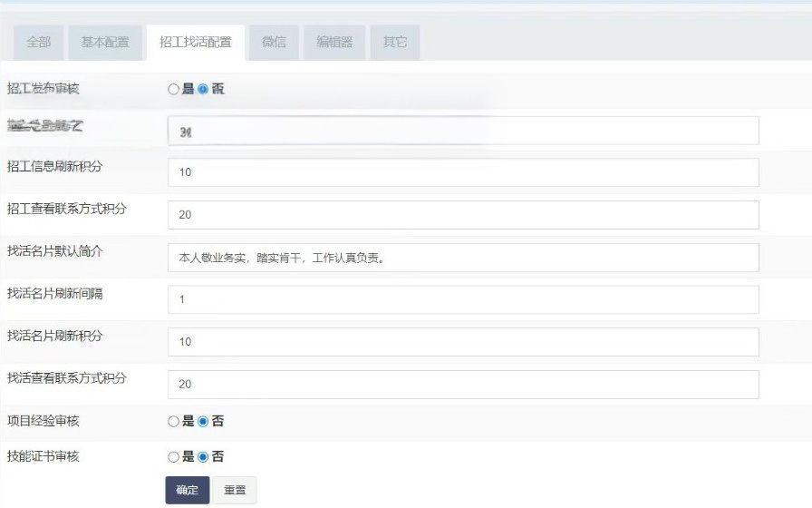Select 否 for 技能证书审核
The width and height of the screenshot is (812, 508).
point(203,456)
